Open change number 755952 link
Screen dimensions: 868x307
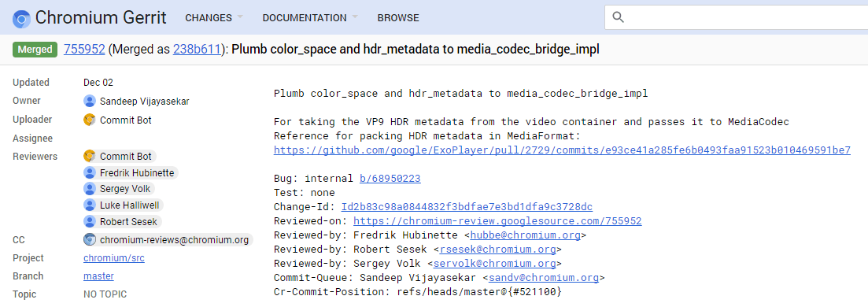click(85, 50)
